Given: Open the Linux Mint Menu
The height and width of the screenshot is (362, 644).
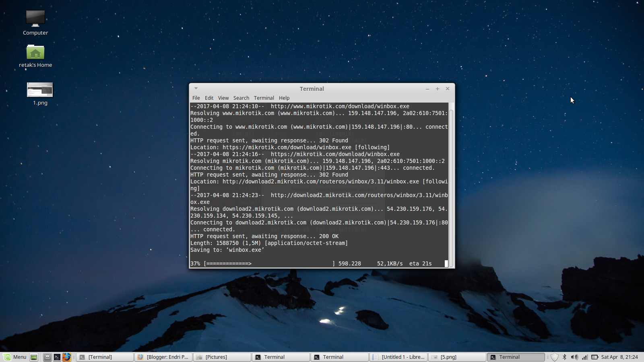Looking at the screenshot, I should click(x=16, y=357).
